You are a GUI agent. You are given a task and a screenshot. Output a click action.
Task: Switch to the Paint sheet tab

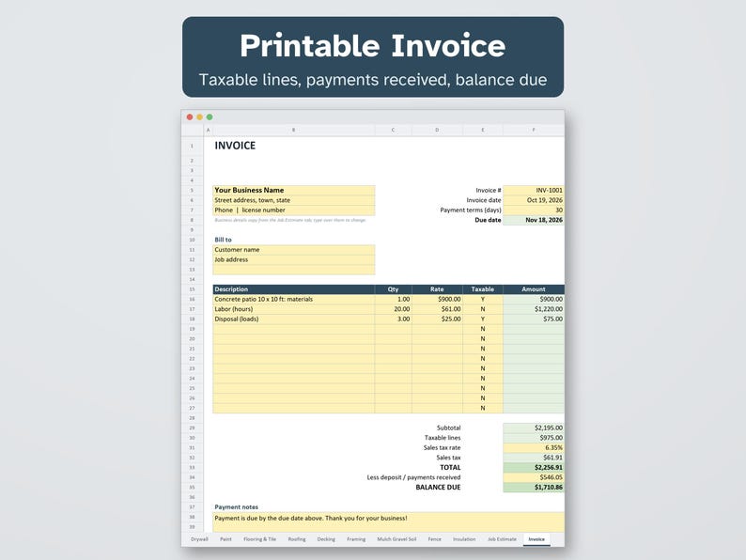[x=225, y=539]
